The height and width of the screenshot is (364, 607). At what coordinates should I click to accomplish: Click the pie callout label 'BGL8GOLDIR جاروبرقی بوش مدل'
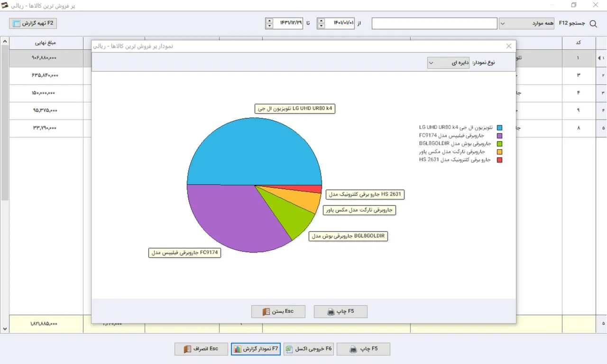pos(348,236)
